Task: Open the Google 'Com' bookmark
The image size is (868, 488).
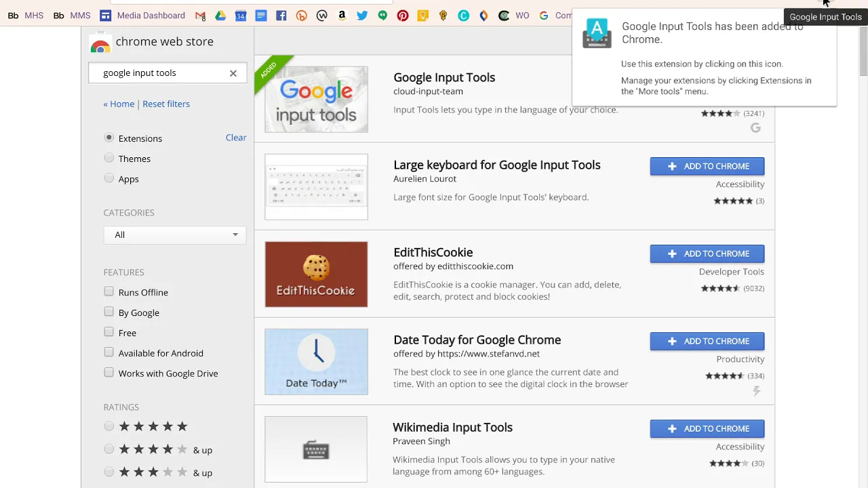Action: [x=555, y=16]
